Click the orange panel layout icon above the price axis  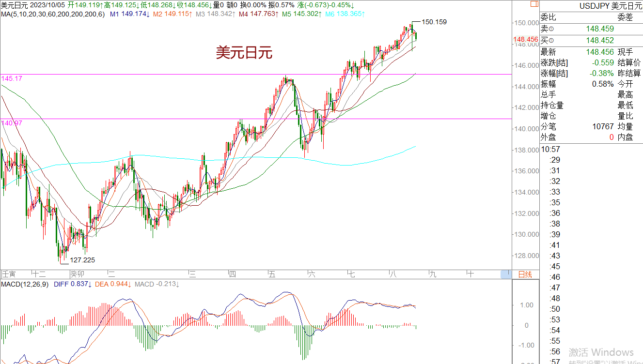(533, 3)
